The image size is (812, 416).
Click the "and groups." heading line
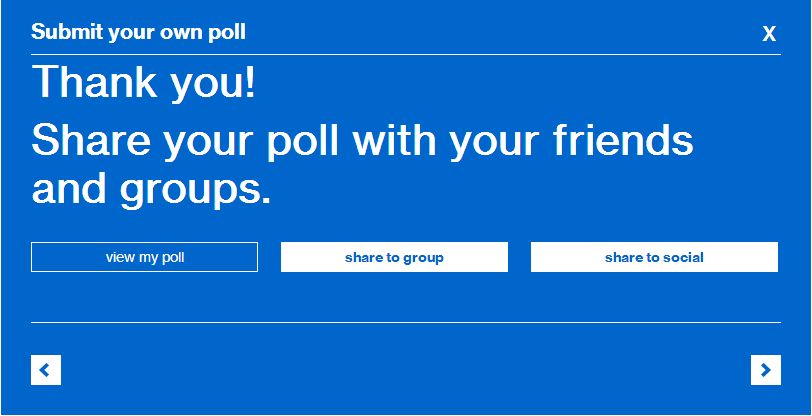151,188
